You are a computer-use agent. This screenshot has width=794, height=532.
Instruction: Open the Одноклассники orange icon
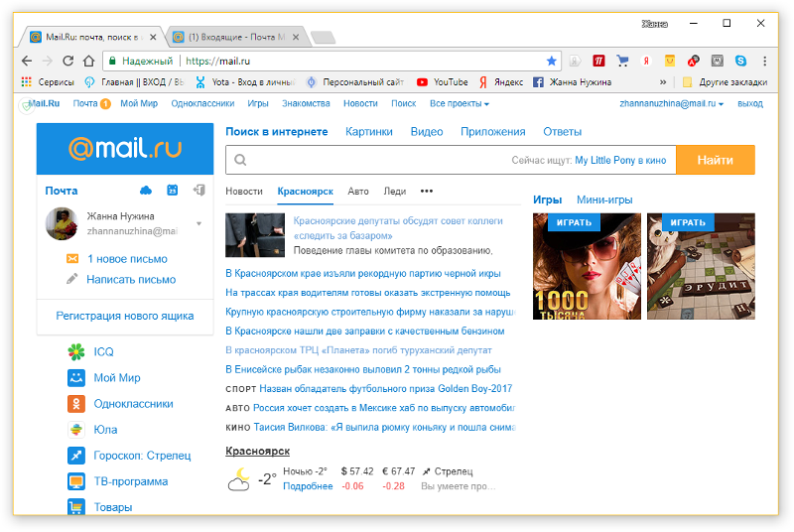tap(76, 403)
